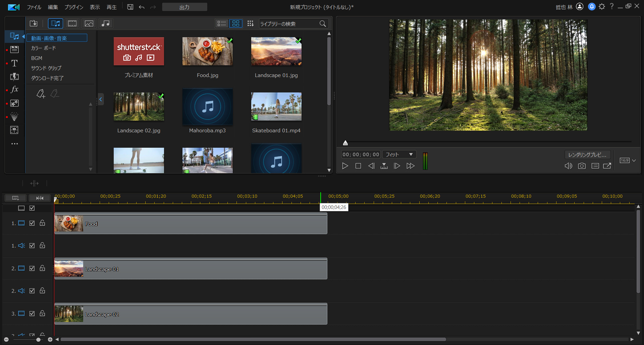Open the Transition Room sidebar icon
Viewport: 644px width, 345px height.
[14, 76]
